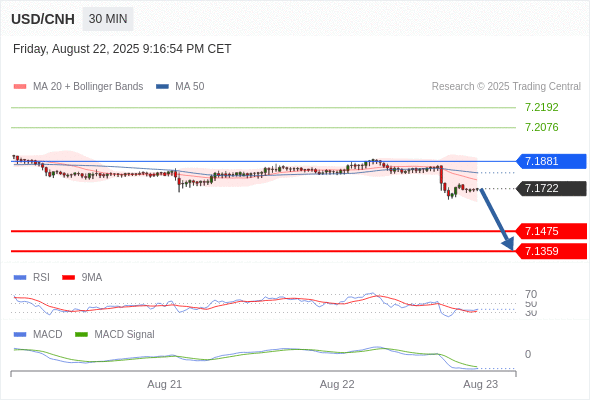The width and height of the screenshot is (590, 400).
Task: Click the Aug 22 date axis label
Action: point(337,385)
